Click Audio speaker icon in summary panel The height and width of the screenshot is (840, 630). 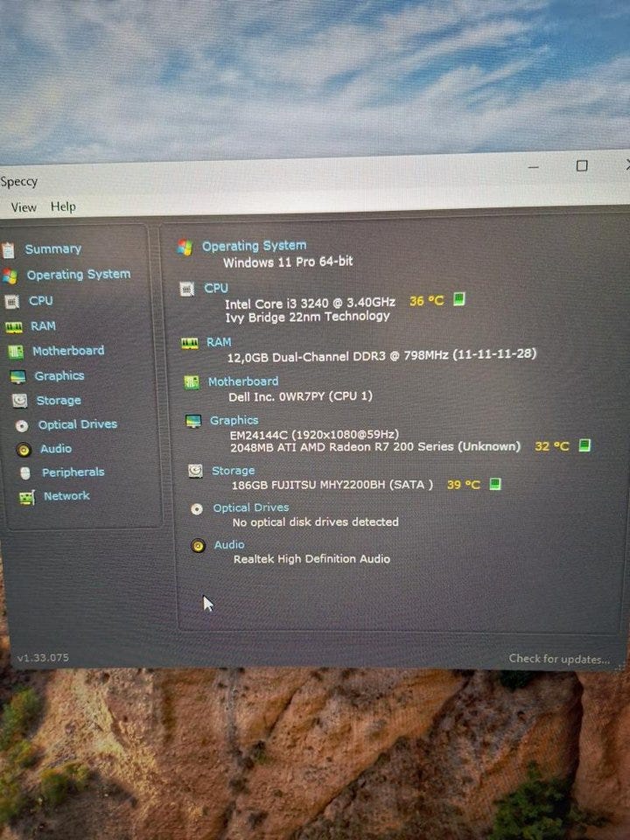point(199,546)
